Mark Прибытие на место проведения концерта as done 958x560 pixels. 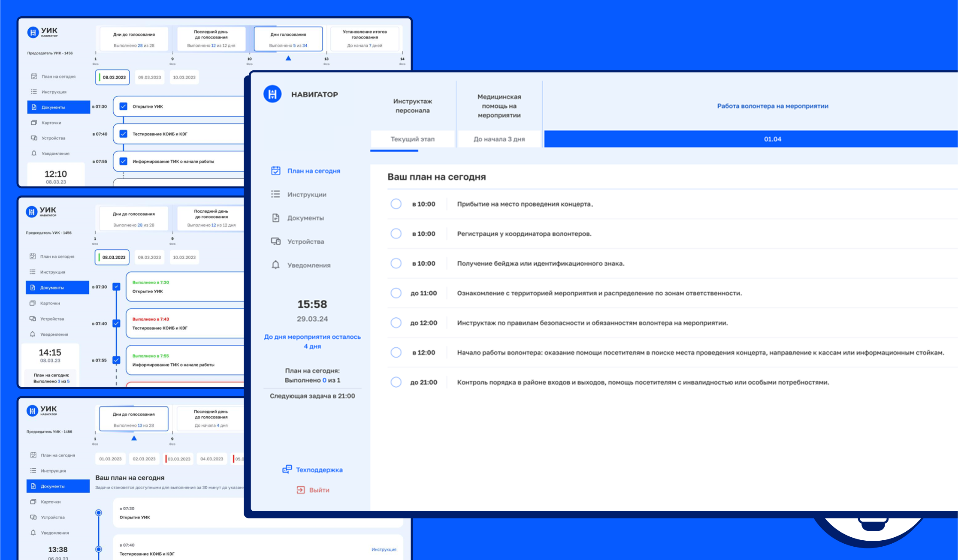(396, 204)
